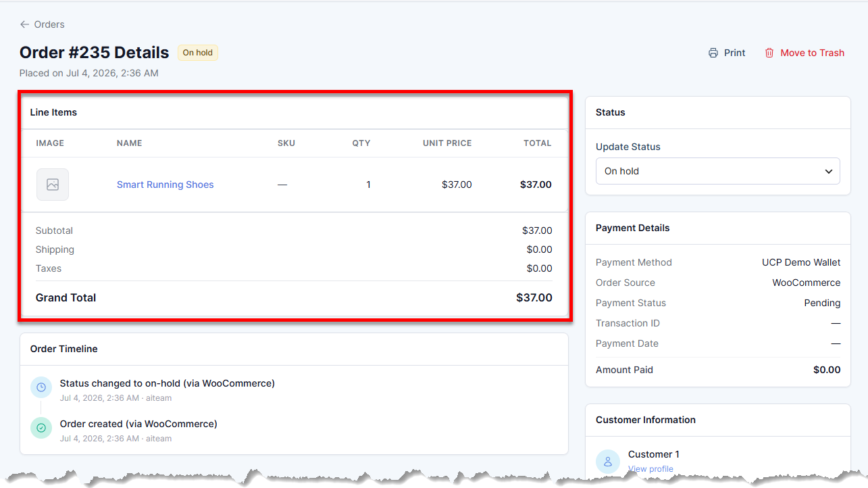868x488 pixels.
Task: Click the Amount Paid $0.00 value
Action: (x=827, y=370)
